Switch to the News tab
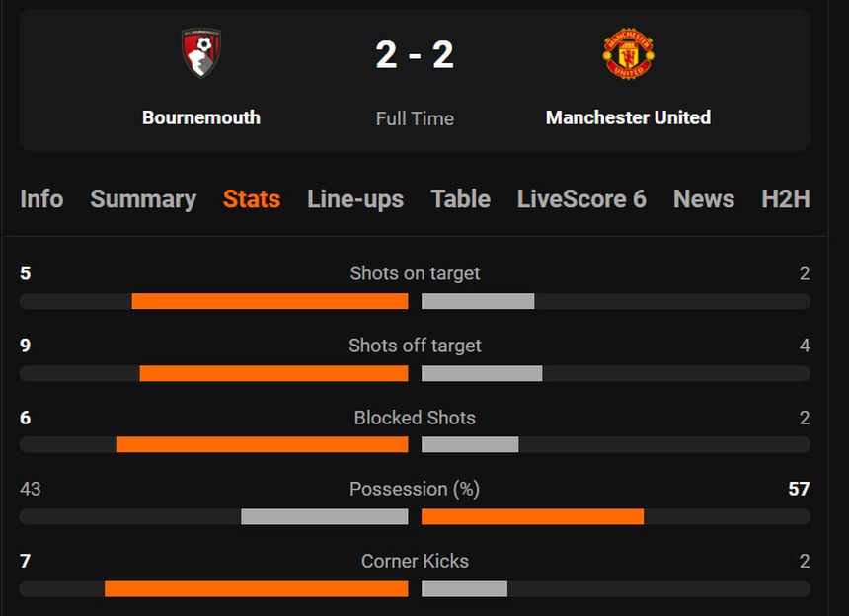 (x=704, y=199)
